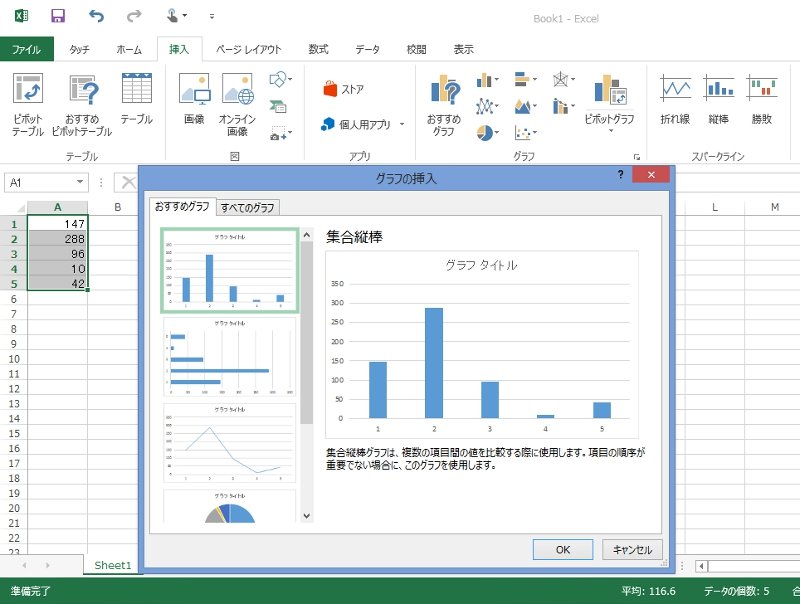Switch to Formulas (数式) tab

click(318, 49)
